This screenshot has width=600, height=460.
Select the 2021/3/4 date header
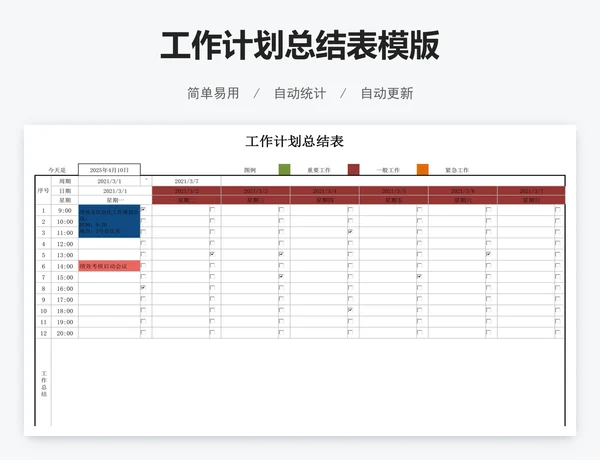click(x=324, y=191)
